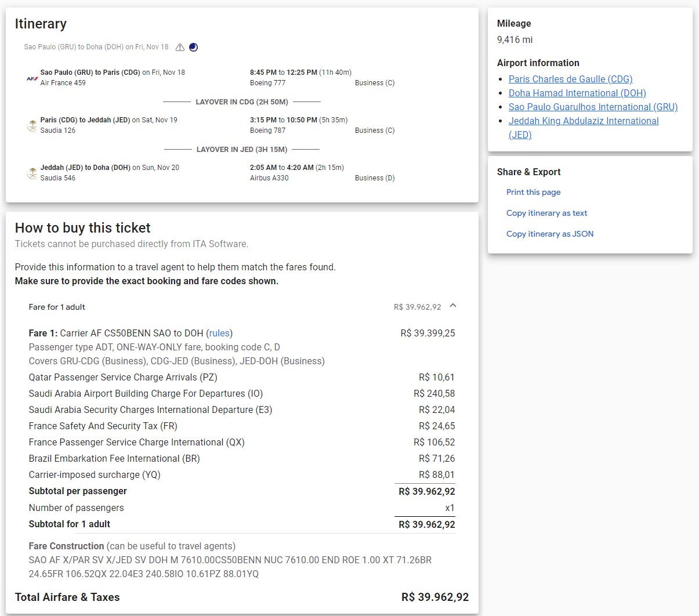Click 'Brazil Embarkation Fee International (BR)'
The image size is (699, 616).
pos(114,458)
